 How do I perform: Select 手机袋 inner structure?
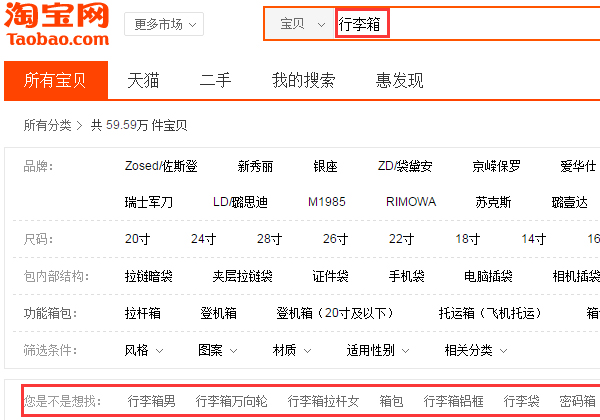407,276
